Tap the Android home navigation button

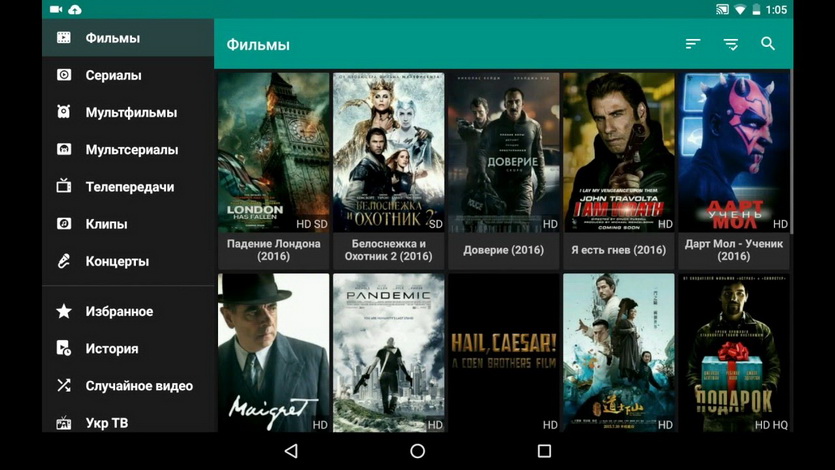coord(418,451)
